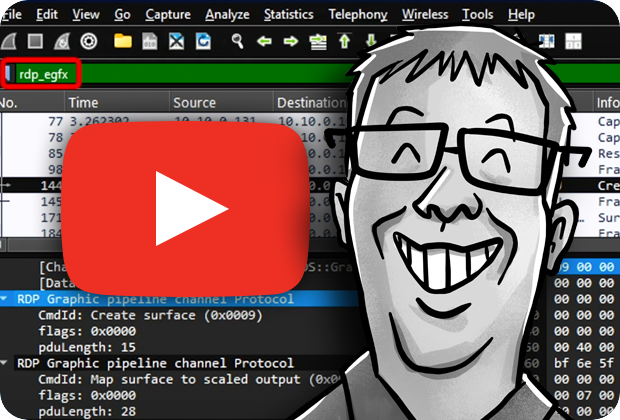Open the Edit menu
The height and width of the screenshot is (420, 620).
click(47, 15)
